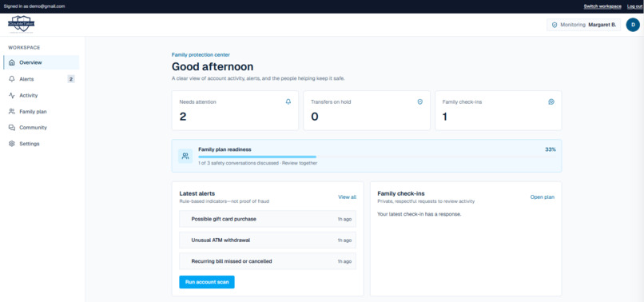Click the Run account scan button
This screenshot has height=302, width=644.
click(x=207, y=282)
